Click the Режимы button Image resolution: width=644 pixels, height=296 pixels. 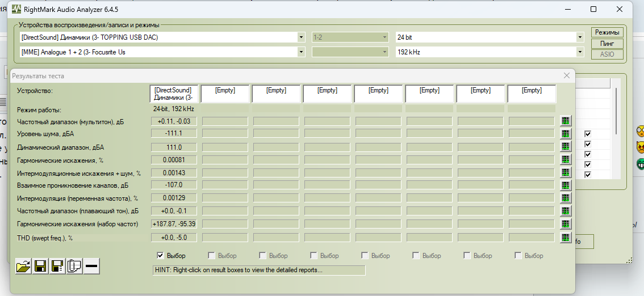[607, 33]
